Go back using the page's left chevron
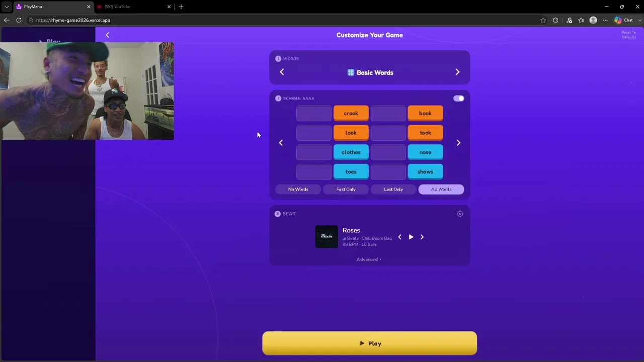This screenshot has height=362, width=644. [107, 35]
